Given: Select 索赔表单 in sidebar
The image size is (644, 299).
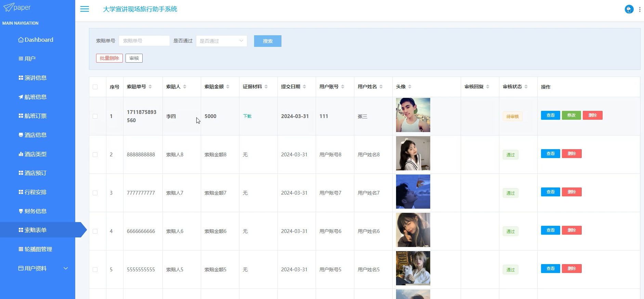Looking at the screenshot, I should (38, 230).
